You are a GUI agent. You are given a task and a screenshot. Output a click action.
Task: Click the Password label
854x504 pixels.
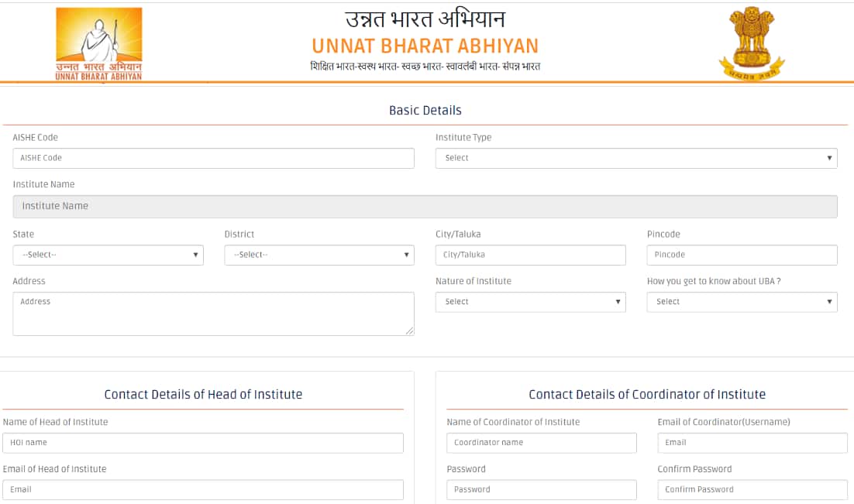click(467, 469)
